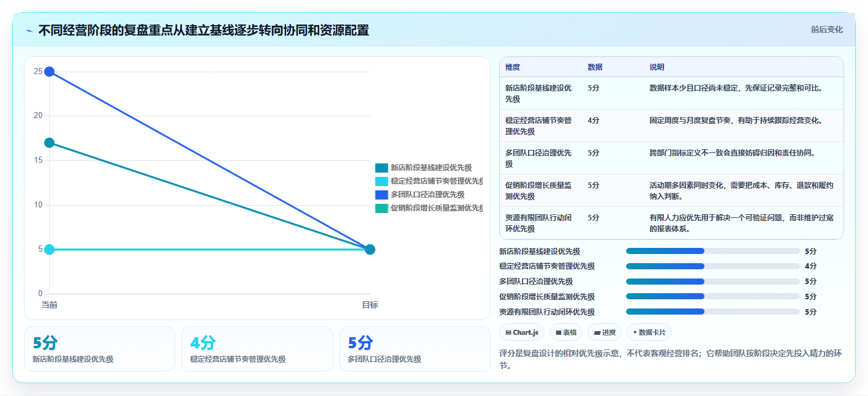Image resolution: width=868 pixels, height=396 pixels.
Task: Click the cyan data point at 当前 value 5
Action: tap(50, 249)
